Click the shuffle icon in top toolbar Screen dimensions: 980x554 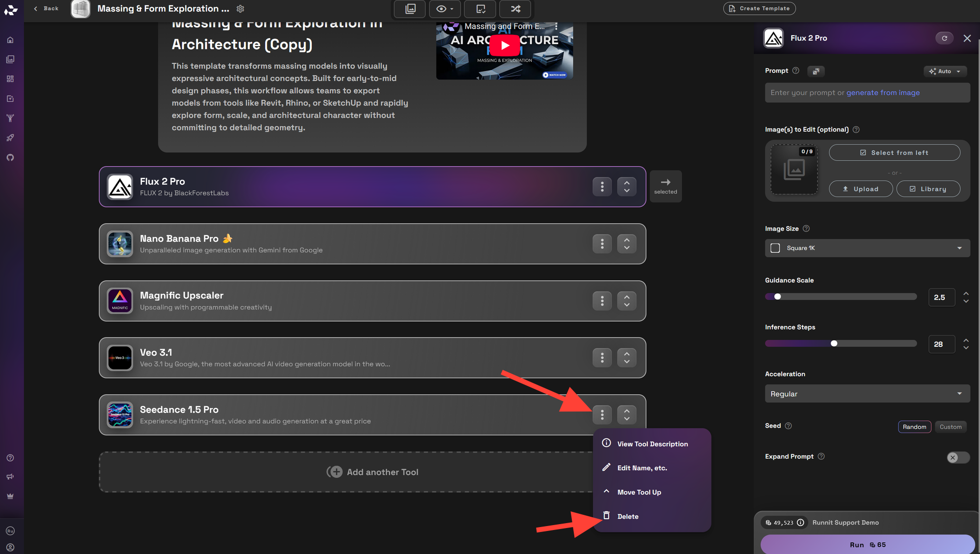(515, 9)
